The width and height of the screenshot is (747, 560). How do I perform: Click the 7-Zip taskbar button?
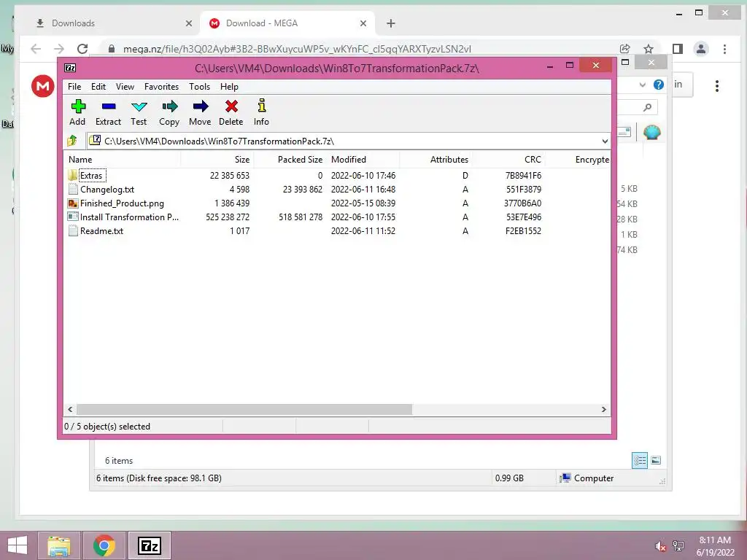149,545
